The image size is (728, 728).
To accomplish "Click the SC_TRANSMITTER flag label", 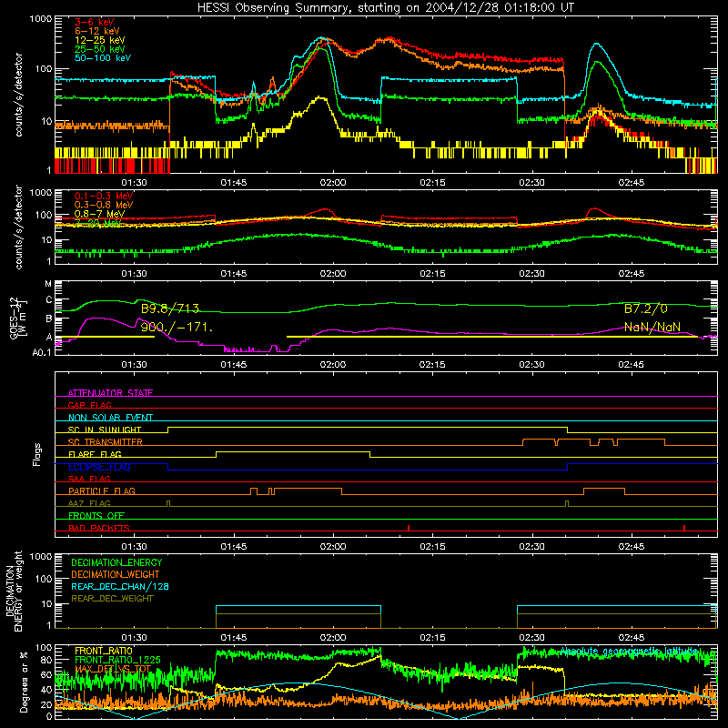I will tap(106, 442).
